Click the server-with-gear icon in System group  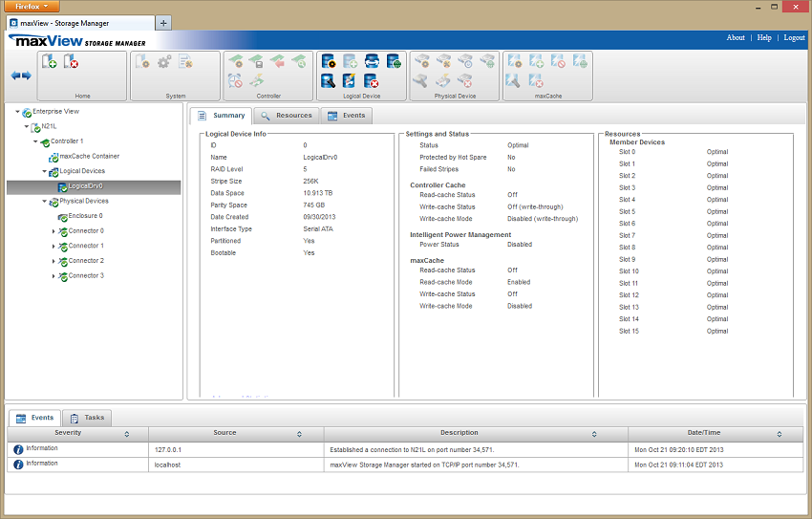[142, 61]
